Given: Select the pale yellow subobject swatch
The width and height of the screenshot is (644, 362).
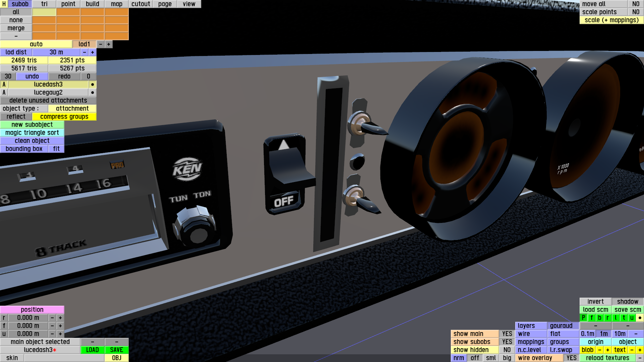Looking at the screenshot, I should pos(44,12).
